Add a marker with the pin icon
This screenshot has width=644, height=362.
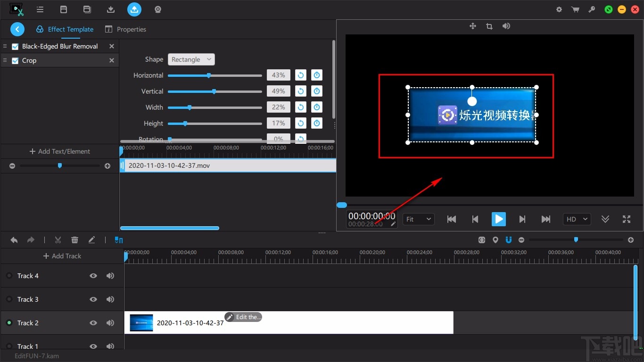[495, 240]
